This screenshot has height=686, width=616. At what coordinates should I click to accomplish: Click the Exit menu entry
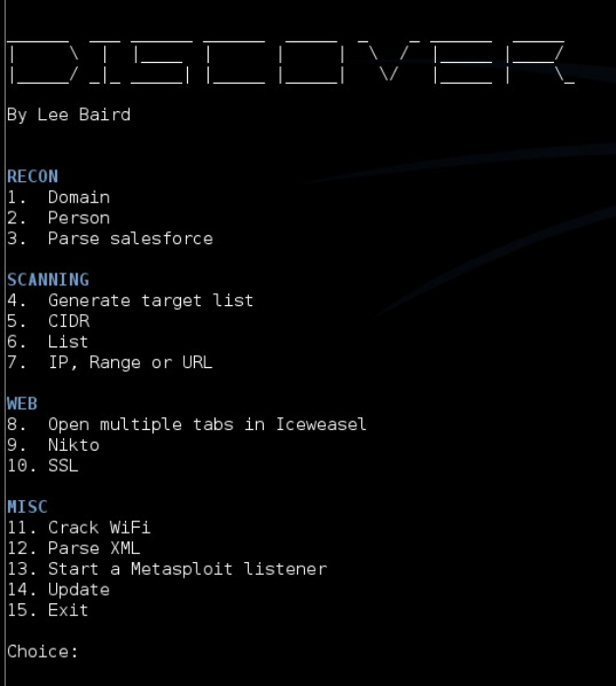[x=47, y=610]
